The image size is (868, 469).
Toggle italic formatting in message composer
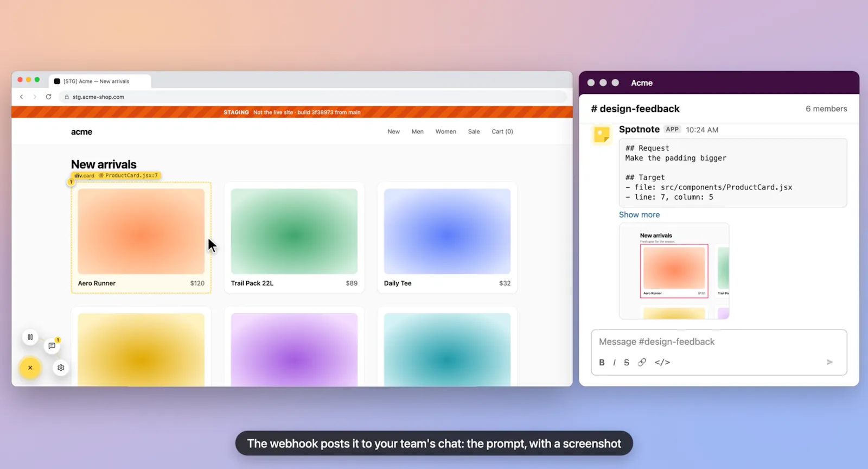point(614,363)
